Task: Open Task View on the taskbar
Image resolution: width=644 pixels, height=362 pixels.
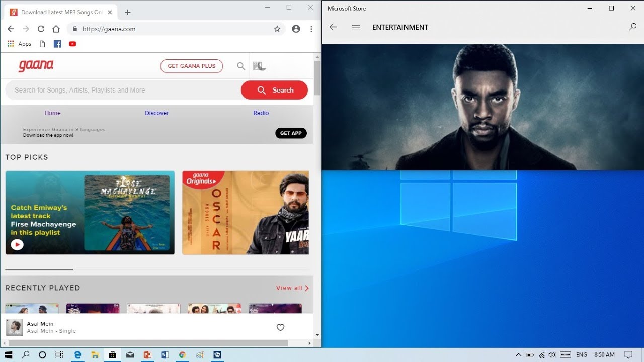Action: click(x=59, y=355)
